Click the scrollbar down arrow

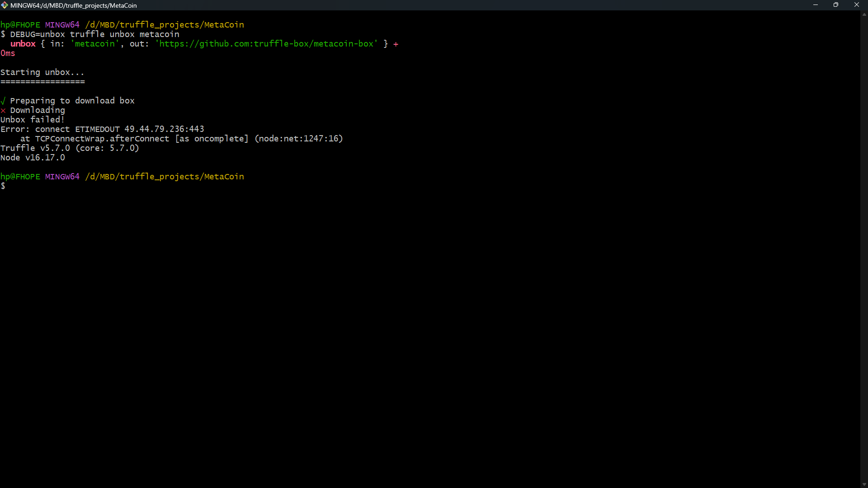click(863, 484)
